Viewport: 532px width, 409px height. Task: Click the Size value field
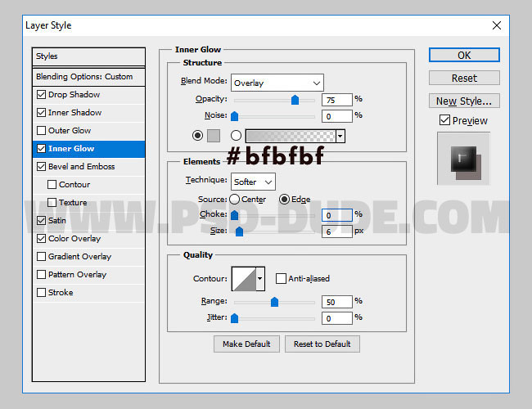[x=337, y=231]
